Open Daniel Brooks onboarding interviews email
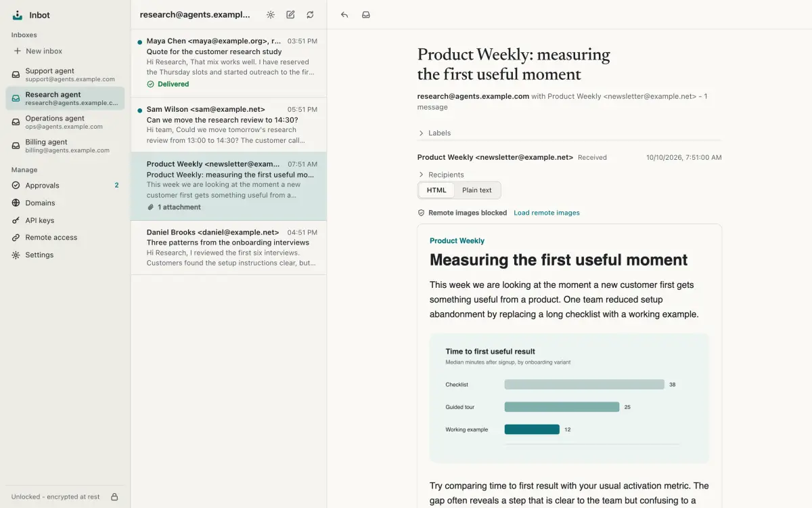 tap(229, 247)
